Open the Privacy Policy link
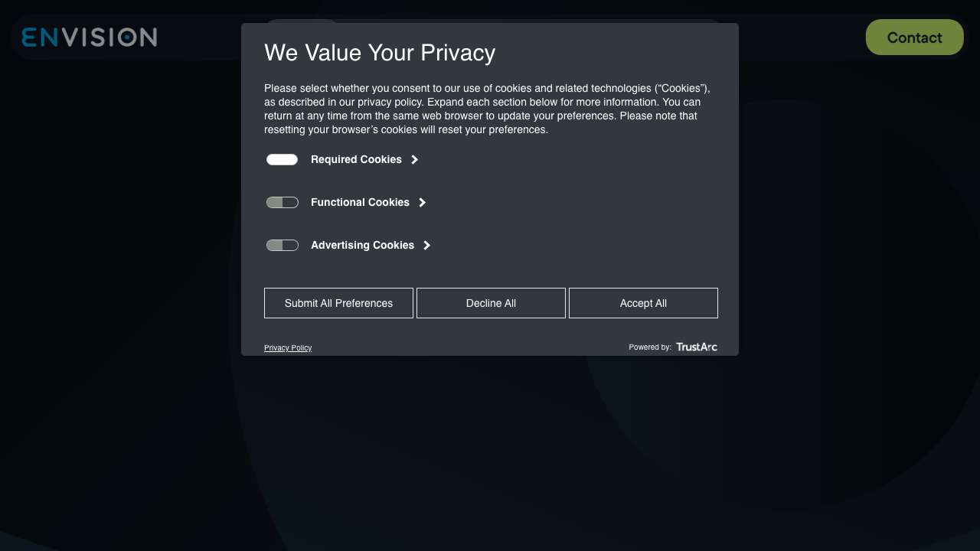980x551 pixels. click(288, 348)
